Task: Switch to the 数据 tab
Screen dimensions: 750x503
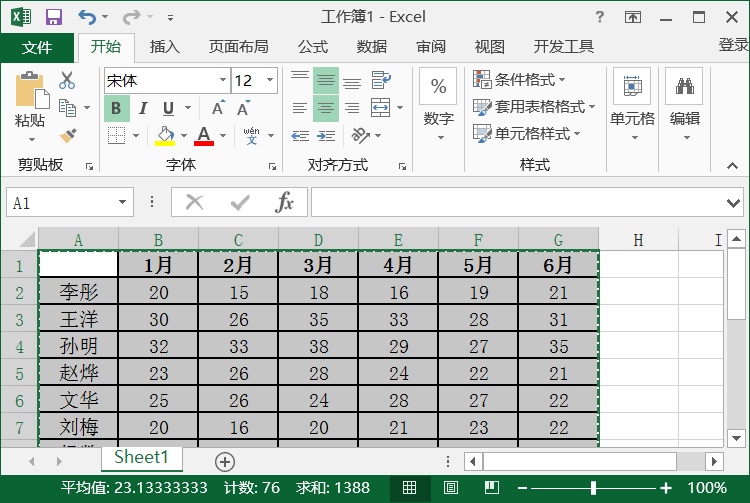Action: (x=372, y=47)
